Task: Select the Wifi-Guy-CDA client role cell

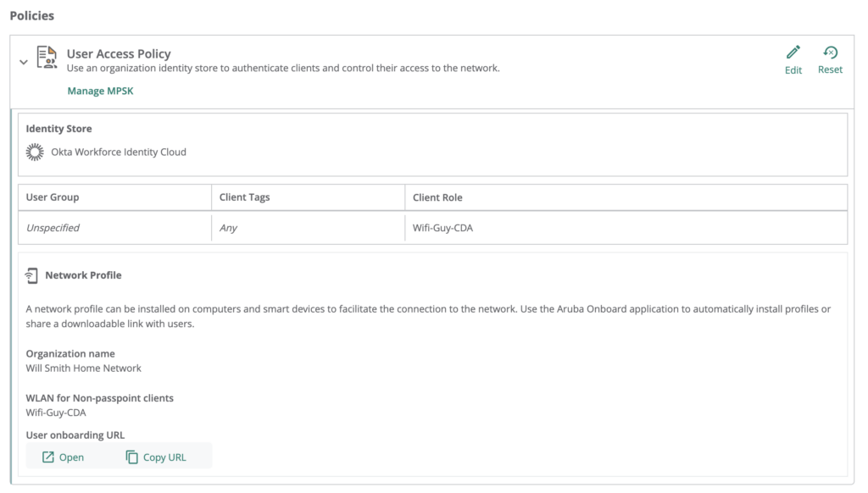Action: tap(442, 228)
